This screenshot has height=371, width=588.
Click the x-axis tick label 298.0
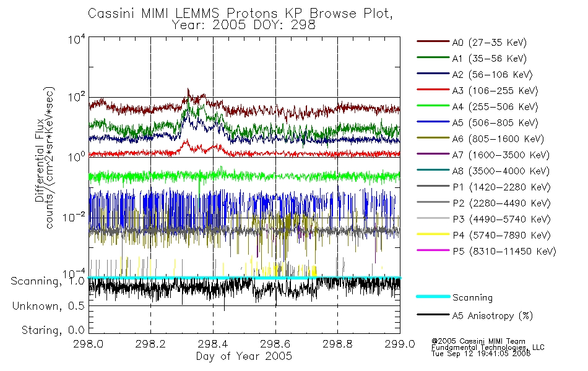point(88,344)
